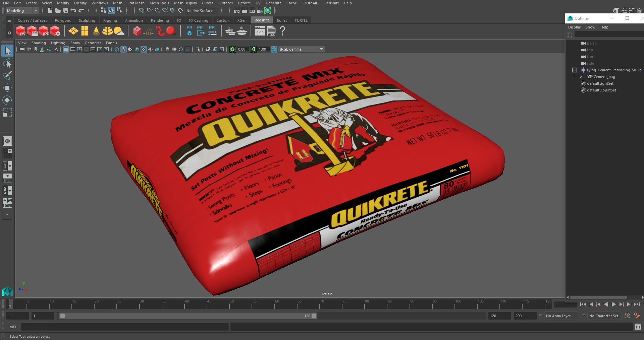644x340 pixels.
Task: Click the Outliner horizontal scrollbar
Action: coord(598,297)
